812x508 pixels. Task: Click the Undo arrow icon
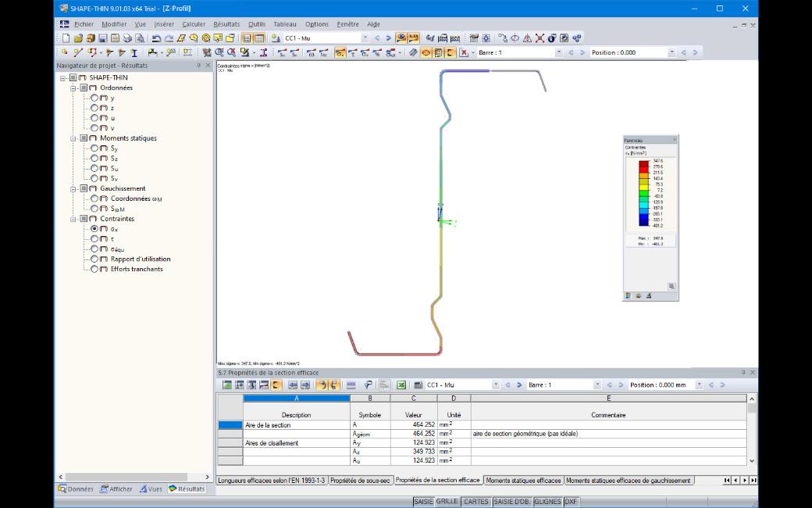click(156, 38)
